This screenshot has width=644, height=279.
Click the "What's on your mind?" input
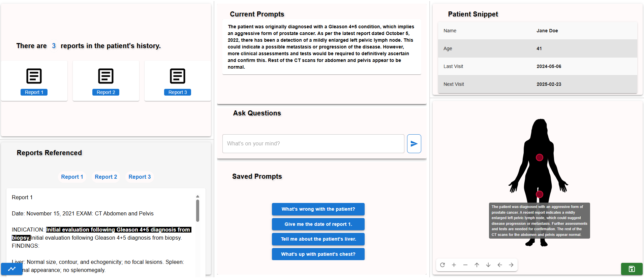[x=313, y=144]
